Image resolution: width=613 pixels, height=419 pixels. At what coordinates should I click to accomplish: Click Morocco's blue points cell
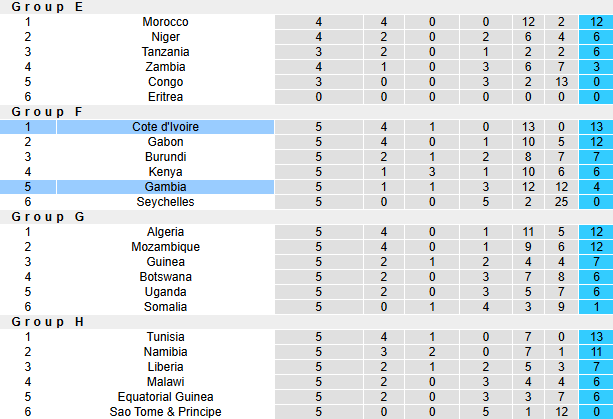coord(595,22)
